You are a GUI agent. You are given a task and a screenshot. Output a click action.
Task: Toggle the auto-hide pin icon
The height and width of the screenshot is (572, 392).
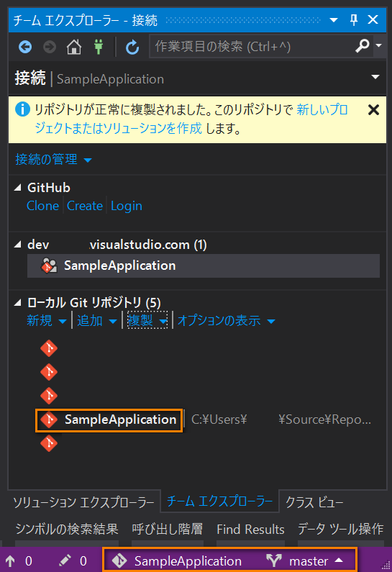click(354, 19)
